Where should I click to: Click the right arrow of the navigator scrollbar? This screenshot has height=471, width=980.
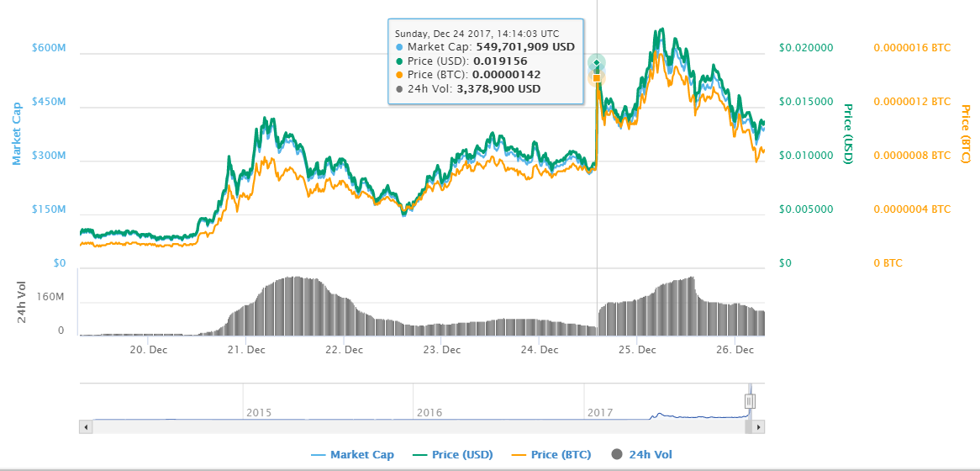point(758,427)
